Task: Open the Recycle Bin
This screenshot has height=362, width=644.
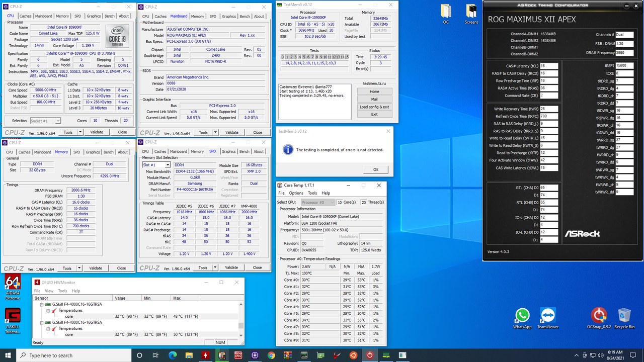Action: click(624, 316)
